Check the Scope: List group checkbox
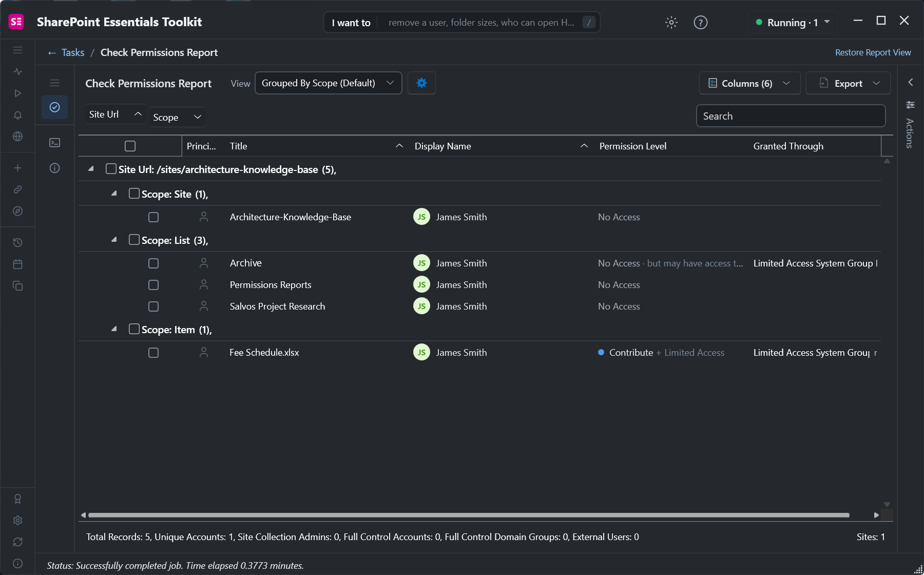Image resolution: width=924 pixels, height=575 pixels. 134,240
